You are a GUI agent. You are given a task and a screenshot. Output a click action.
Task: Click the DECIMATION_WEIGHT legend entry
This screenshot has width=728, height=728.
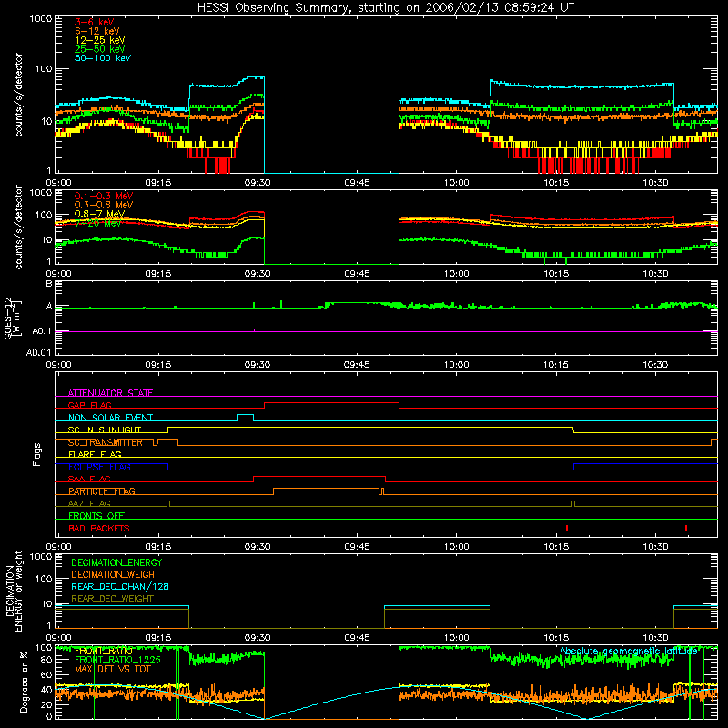click(116, 575)
